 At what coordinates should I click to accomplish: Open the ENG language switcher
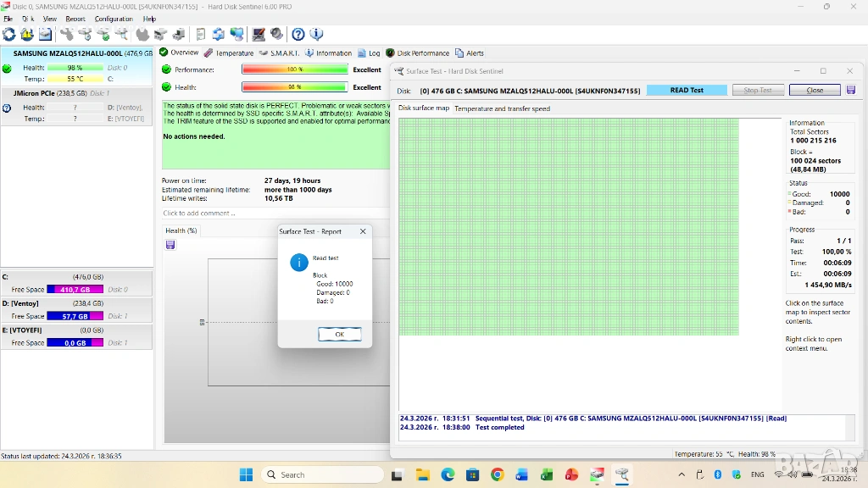(757, 474)
